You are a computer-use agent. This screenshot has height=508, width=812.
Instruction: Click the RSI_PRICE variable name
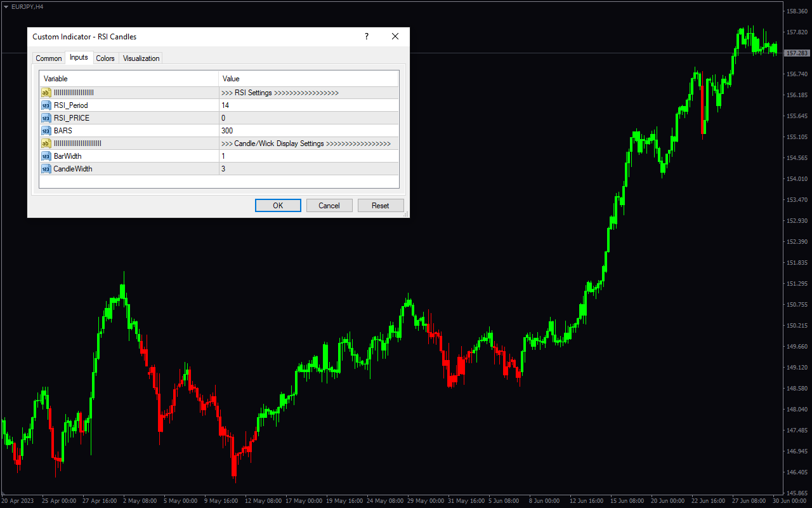point(72,118)
